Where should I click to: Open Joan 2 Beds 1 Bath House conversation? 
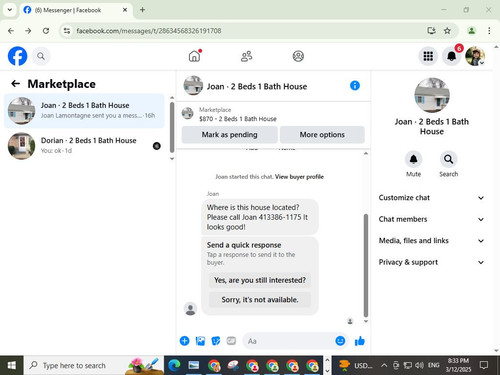coord(84,111)
